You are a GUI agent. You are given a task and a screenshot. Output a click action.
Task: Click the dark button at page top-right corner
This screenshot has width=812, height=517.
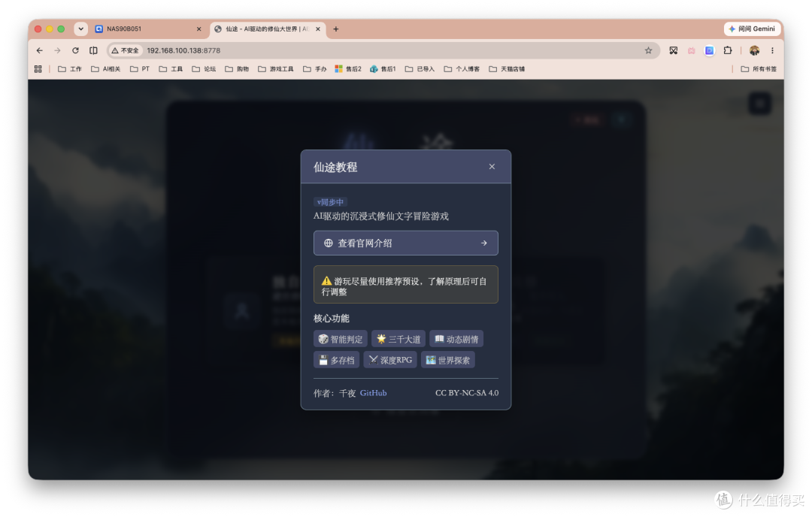coord(759,104)
